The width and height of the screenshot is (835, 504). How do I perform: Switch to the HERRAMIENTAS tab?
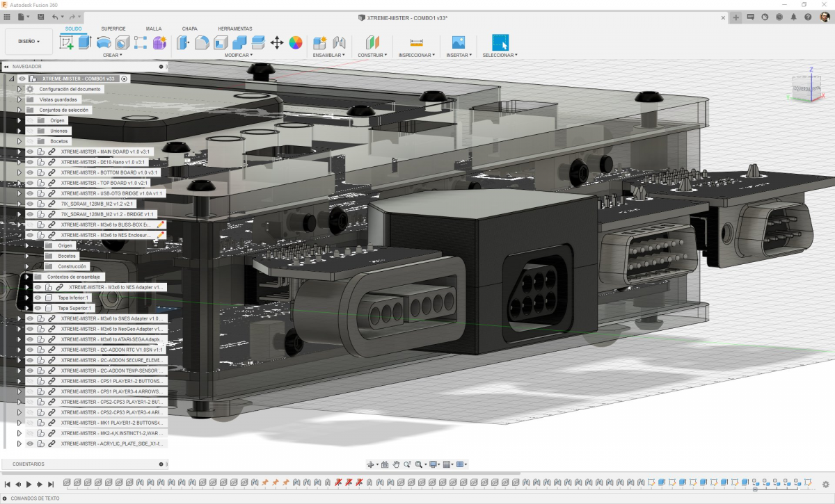pyautogui.click(x=235, y=29)
